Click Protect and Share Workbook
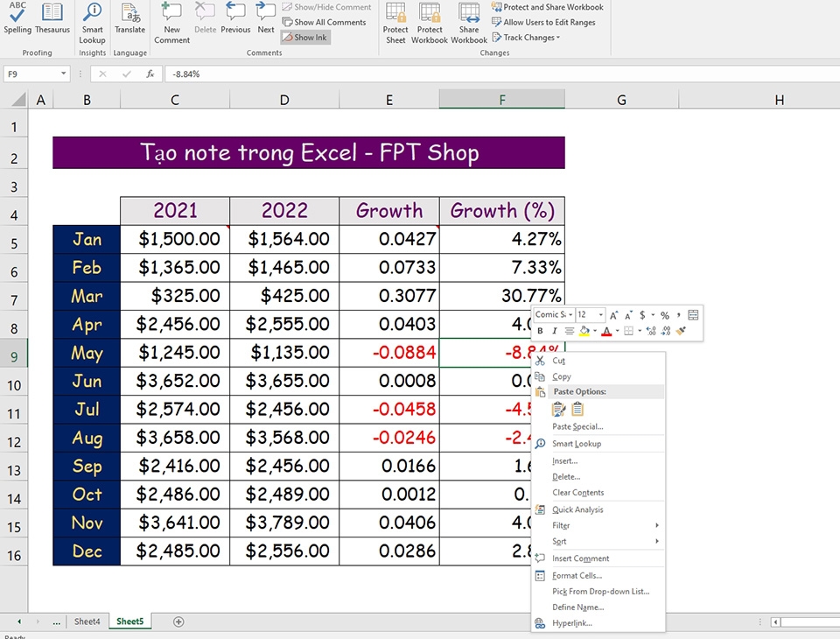 pos(548,7)
